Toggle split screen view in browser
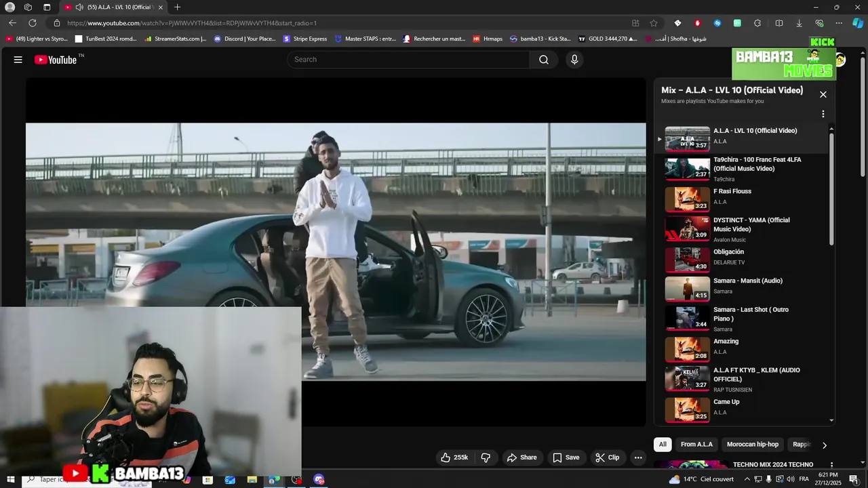Screen dimensions: 868x488 click(x=779, y=23)
